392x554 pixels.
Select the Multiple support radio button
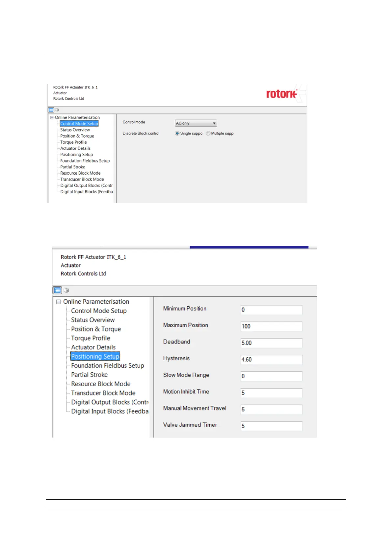(208, 133)
